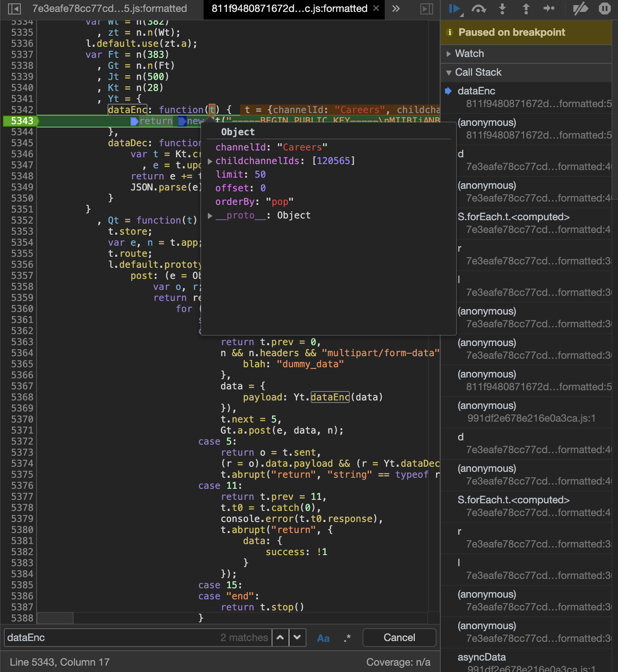Show more open file tabs
Viewport: 618px width, 672px height.
pyautogui.click(x=396, y=9)
